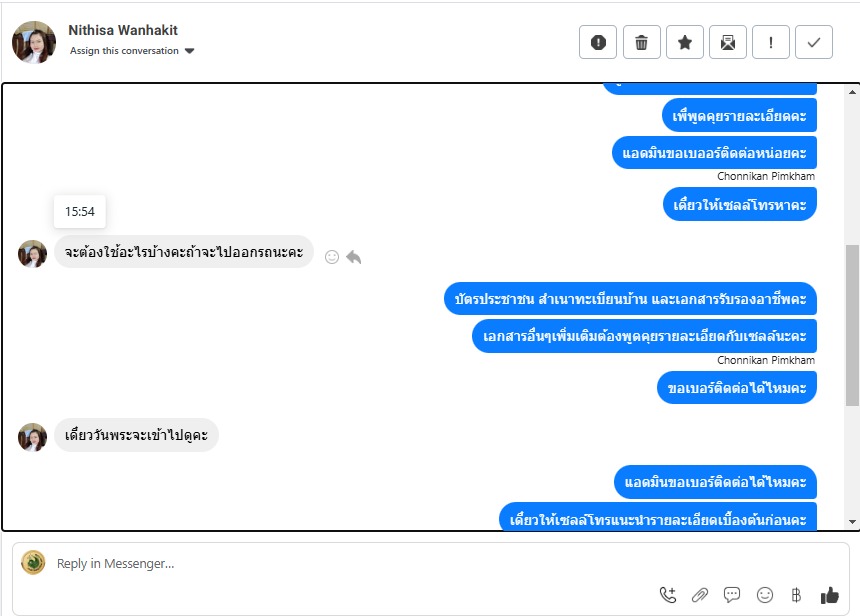860x616 pixels.
Task: Open emoji picker in reply box
Action: pyautogui.click(x=765, y=595)
